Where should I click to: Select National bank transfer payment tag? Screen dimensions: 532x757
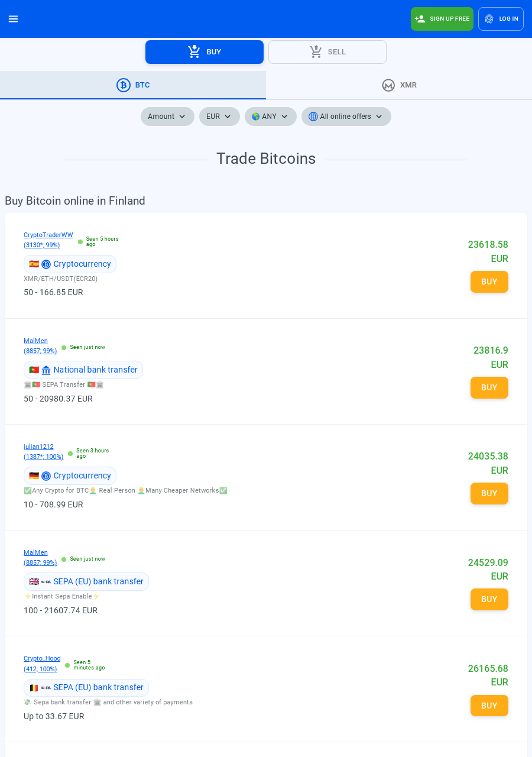pyautogui.click(x=83, y=370)
